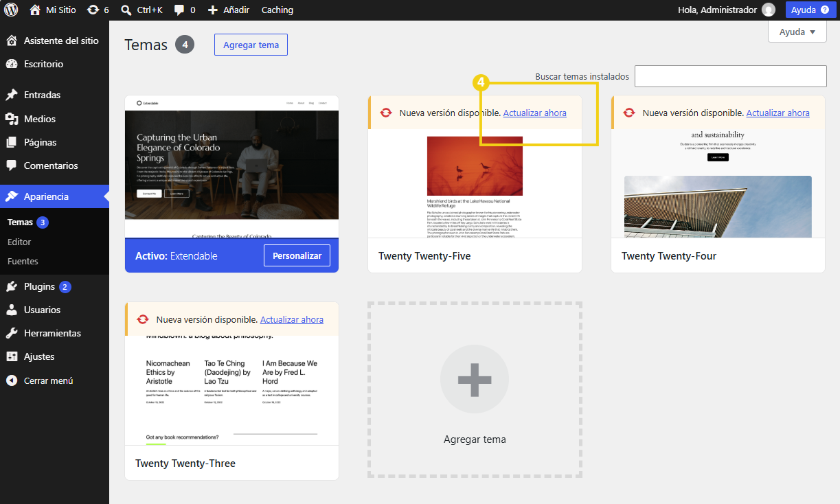
Task: Click Agregar tema text in dashed placeholder card
Action: click(475, 439)
